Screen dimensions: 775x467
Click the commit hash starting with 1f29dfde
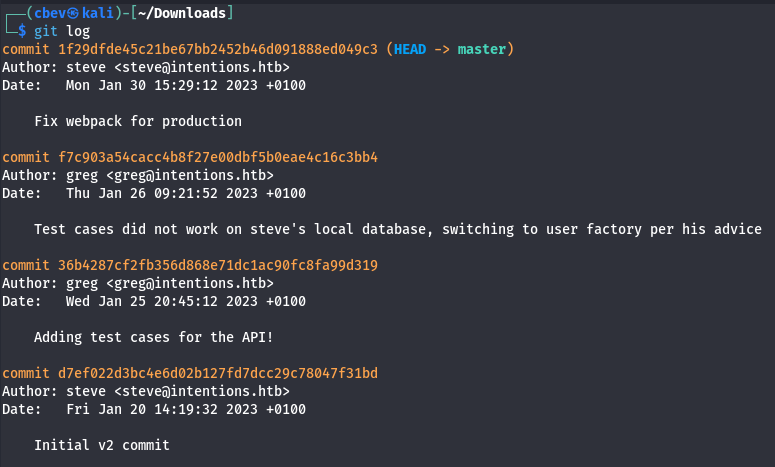click(x=217, y=49)
